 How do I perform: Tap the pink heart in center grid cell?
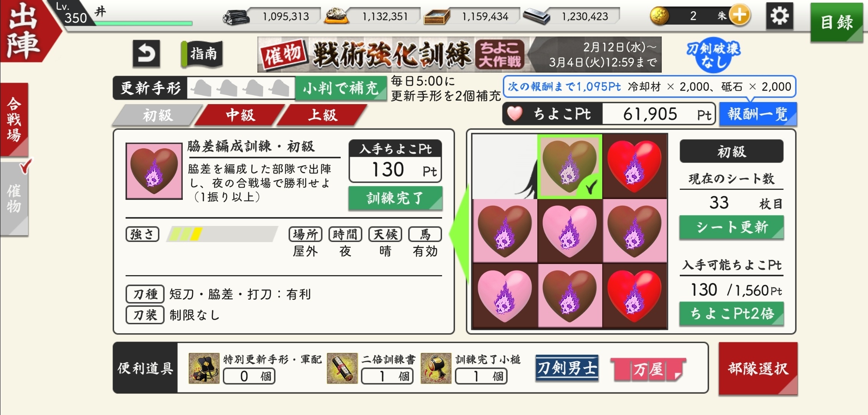click(x=570, y=231)
